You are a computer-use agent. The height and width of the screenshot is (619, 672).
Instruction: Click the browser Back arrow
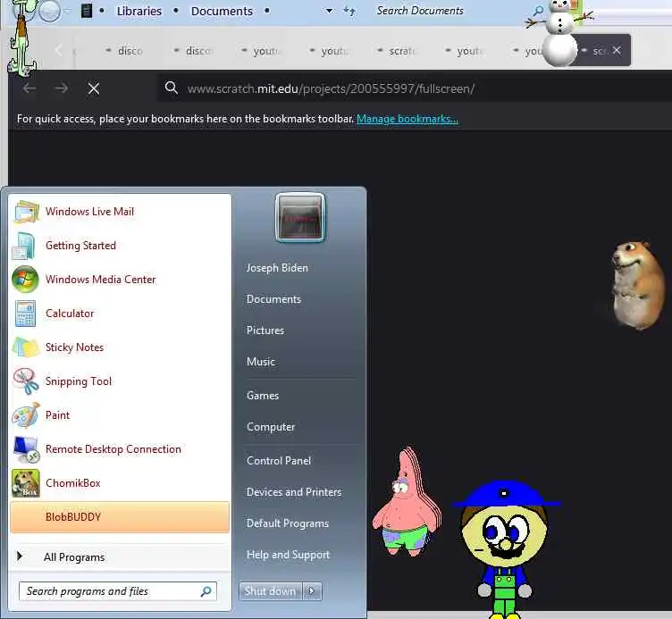29,88
